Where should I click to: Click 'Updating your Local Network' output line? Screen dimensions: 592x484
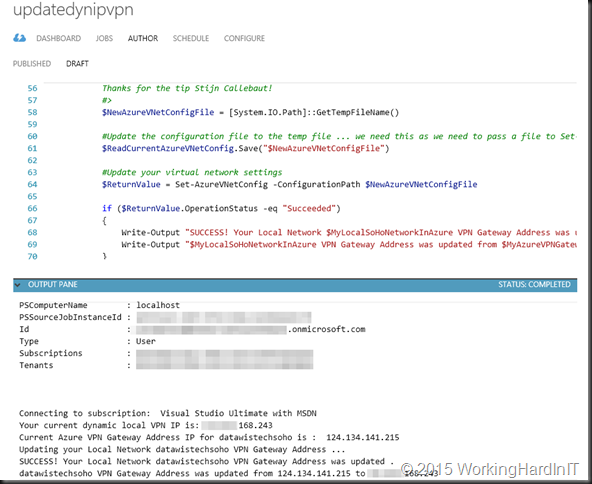click(182, 450)
